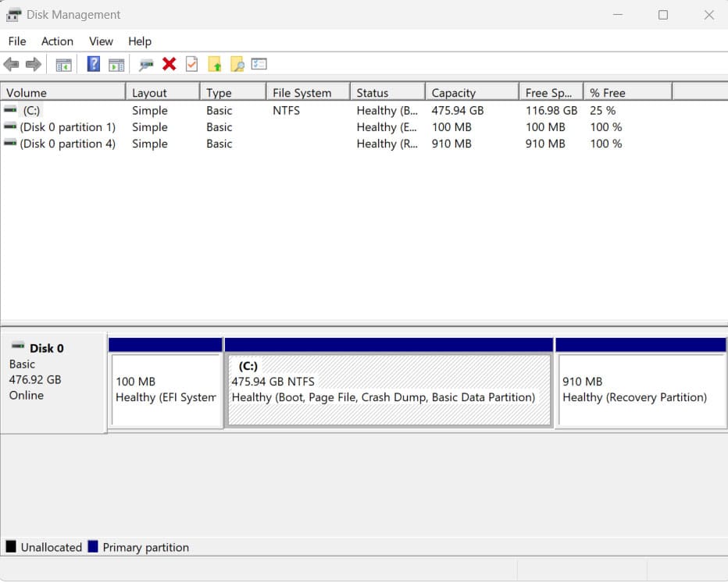
Task: Click the black Unallocated legend swatch
Action: (11, 547)
